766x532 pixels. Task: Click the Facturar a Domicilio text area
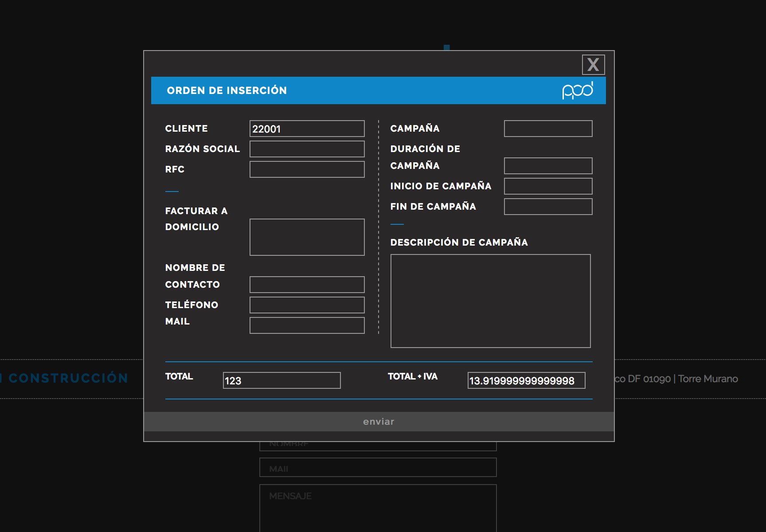[307, 237]
